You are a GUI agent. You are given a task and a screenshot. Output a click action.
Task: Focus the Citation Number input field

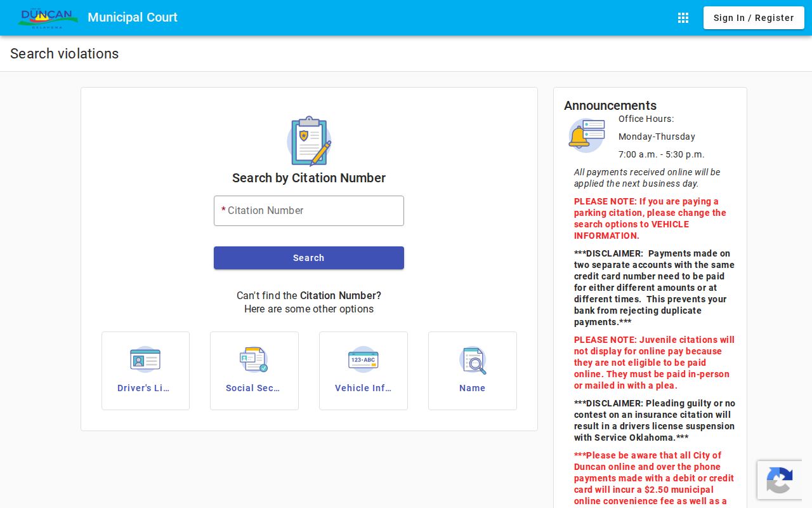point(309,211)
